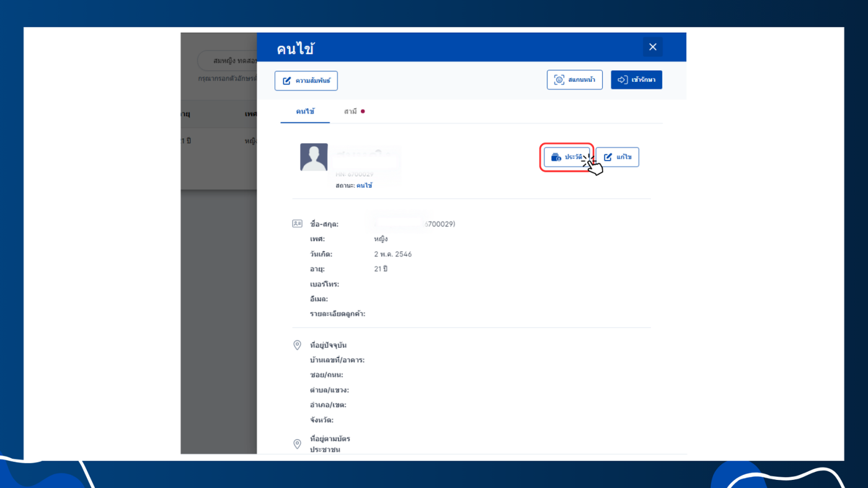
Task: Click the รายละเอียดลูกค้า label
Action: coord(337,314)
